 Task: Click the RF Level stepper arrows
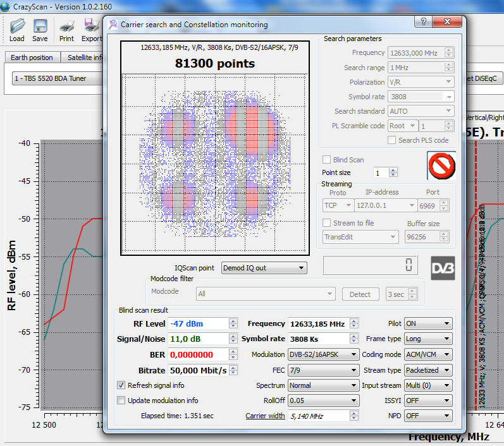pos(233,323)
